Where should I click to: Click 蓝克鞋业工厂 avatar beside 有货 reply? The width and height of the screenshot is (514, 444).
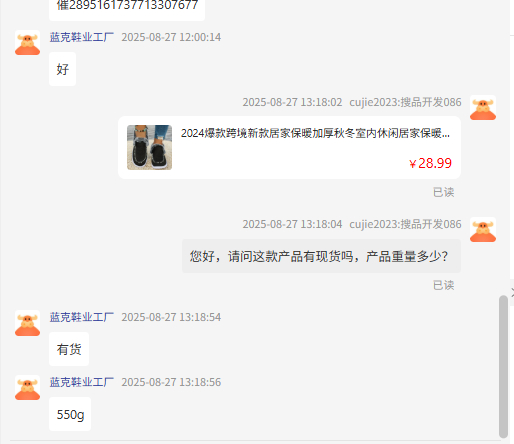pos(27,323)
